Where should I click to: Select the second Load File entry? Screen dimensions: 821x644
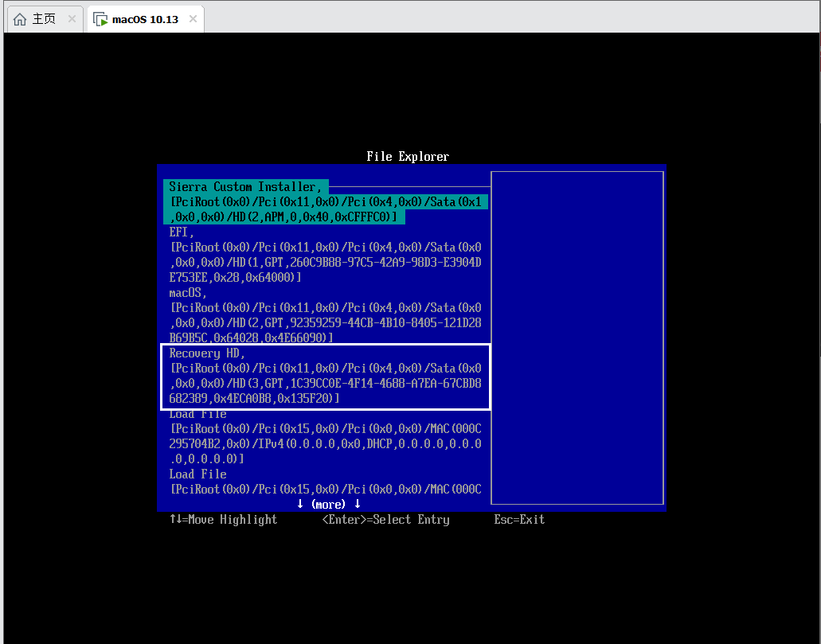point(325,482)
